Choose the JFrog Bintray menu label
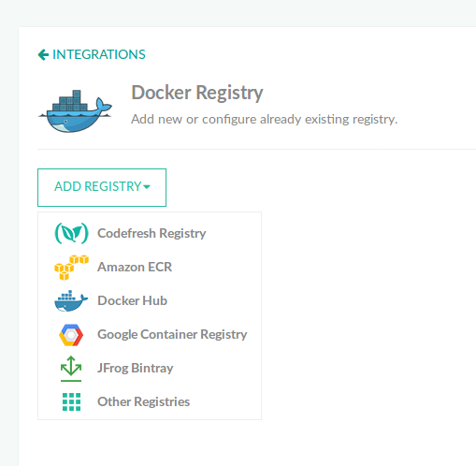The height and width of the screenshot is (466, 476). tap(136, 368)
